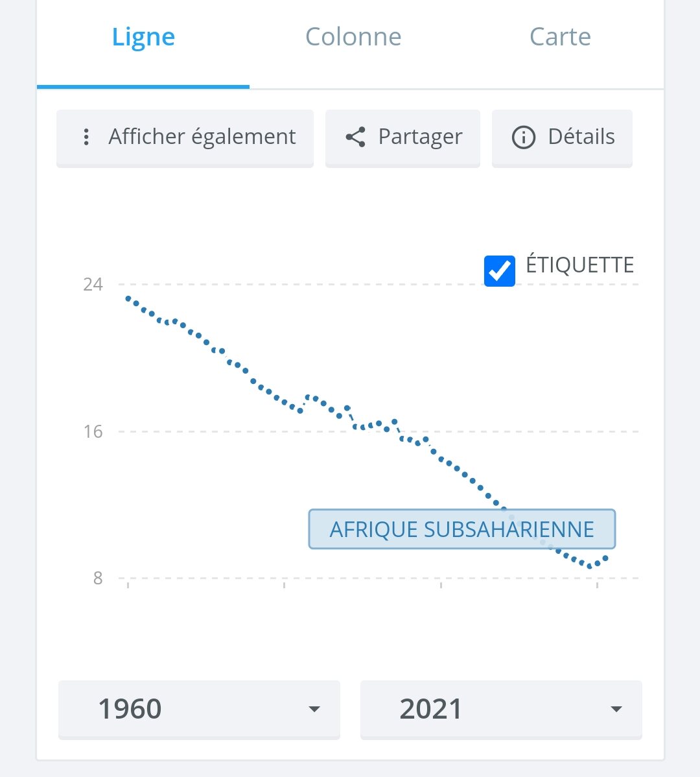The height and width of the screenshot is (777, 700).
Task: Click the AFRIQUE SUBSAHARIENNE series label
Action: pos(461,529)
